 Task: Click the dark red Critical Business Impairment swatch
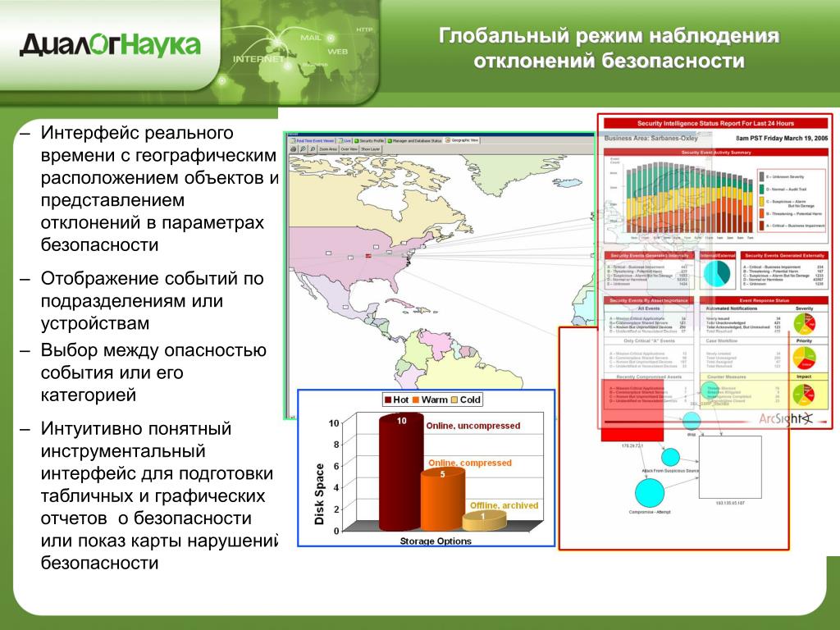[x=761, y=226]
